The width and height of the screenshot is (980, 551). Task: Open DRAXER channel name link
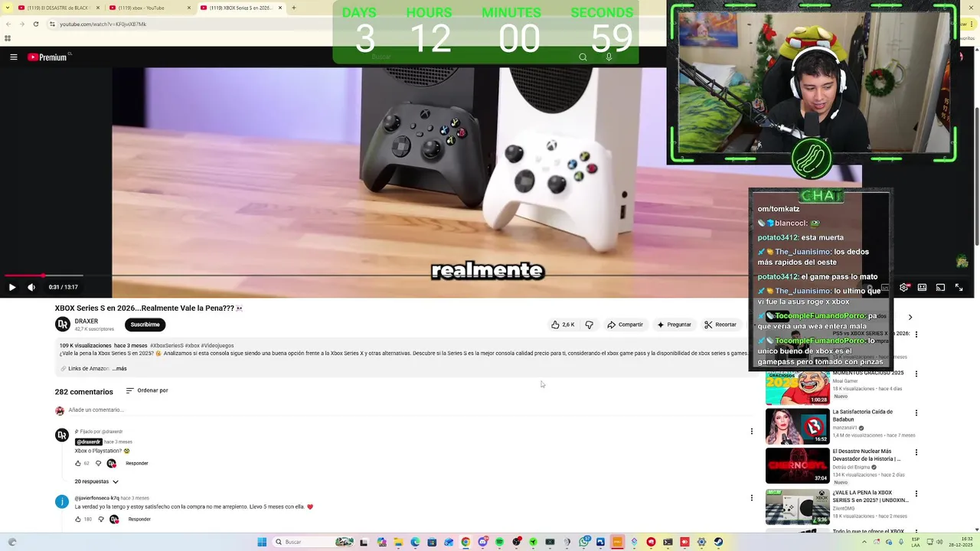tap(87, 321)
